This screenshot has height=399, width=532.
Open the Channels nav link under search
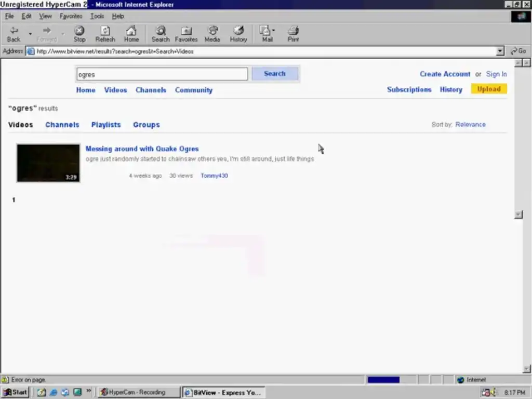point(151,90)
